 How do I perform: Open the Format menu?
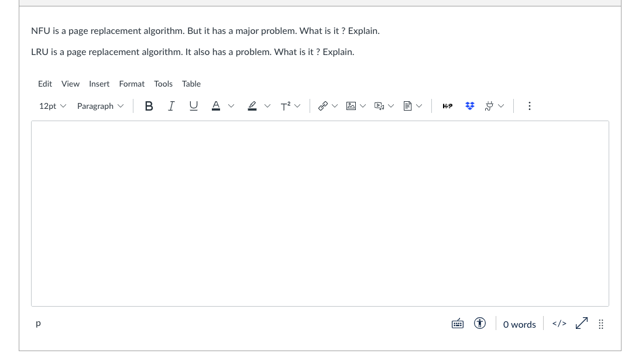tap(132, 84)
